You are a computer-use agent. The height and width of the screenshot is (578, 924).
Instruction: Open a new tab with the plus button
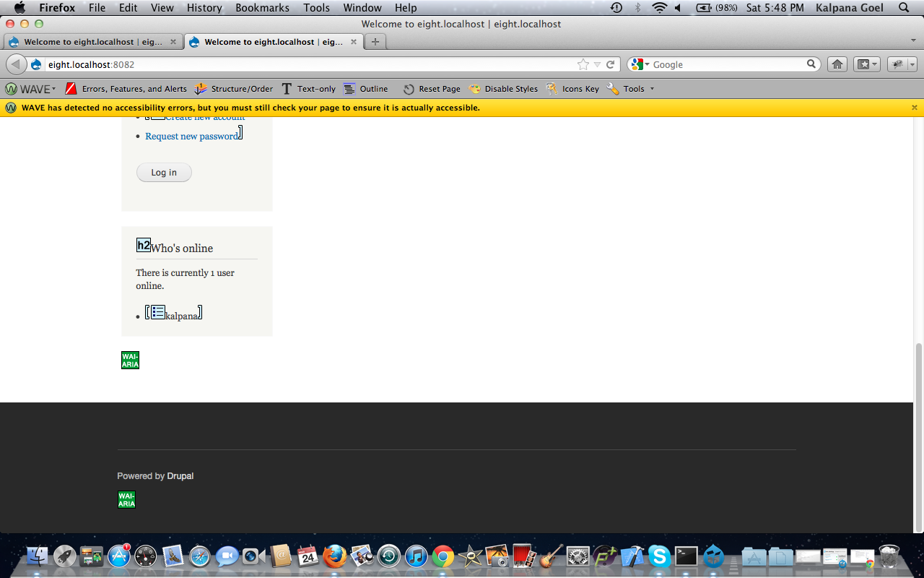point(375,42)
